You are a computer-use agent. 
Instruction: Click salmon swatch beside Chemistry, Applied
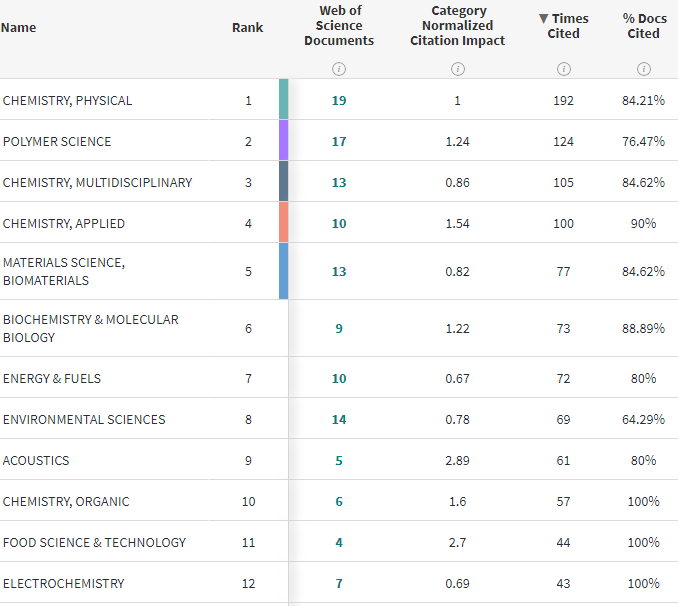point(284,223)
